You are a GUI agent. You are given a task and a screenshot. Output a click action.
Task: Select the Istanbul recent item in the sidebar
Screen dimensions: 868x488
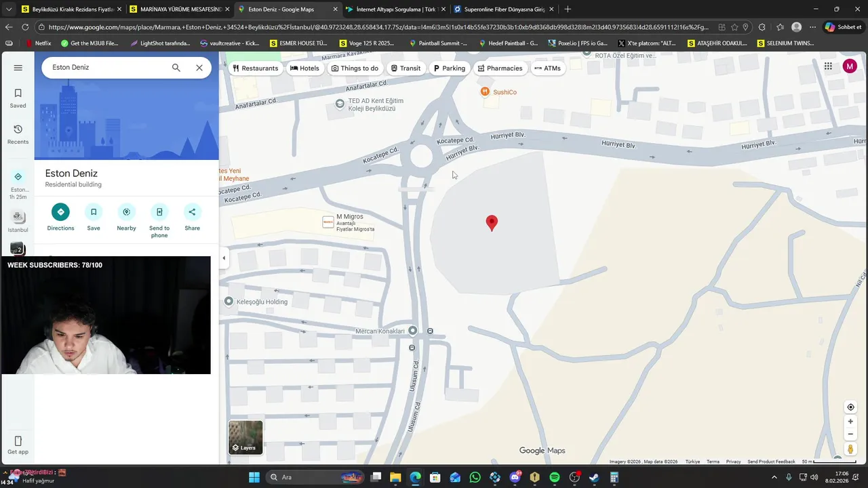pyautogui.click(x=18, y=222)
